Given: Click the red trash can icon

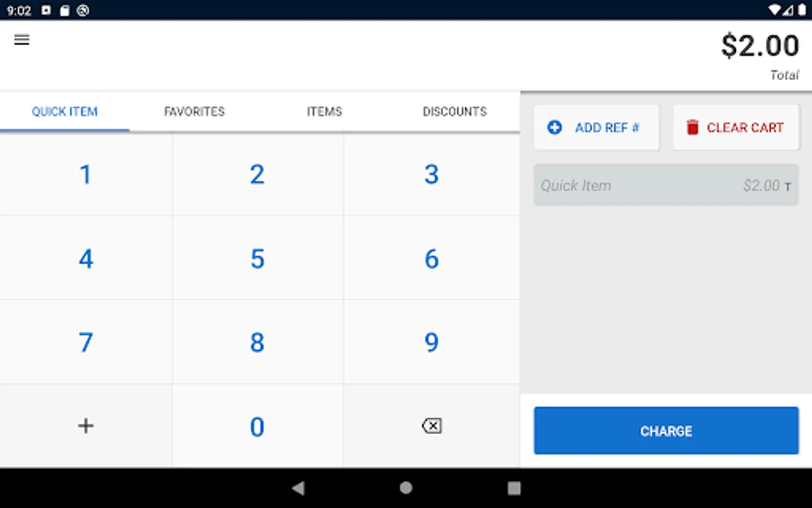Looking at the screenshot, I should (692, 128).
